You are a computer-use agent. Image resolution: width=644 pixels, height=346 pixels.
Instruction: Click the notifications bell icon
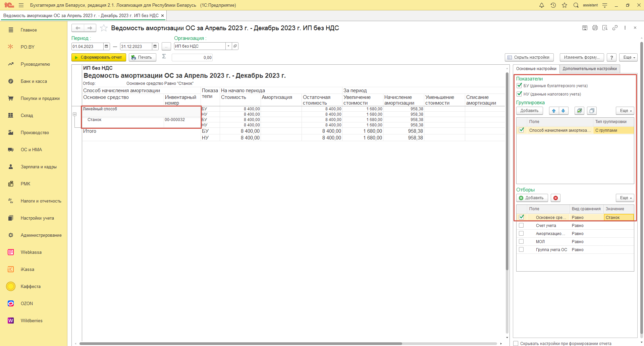point(541,5)
